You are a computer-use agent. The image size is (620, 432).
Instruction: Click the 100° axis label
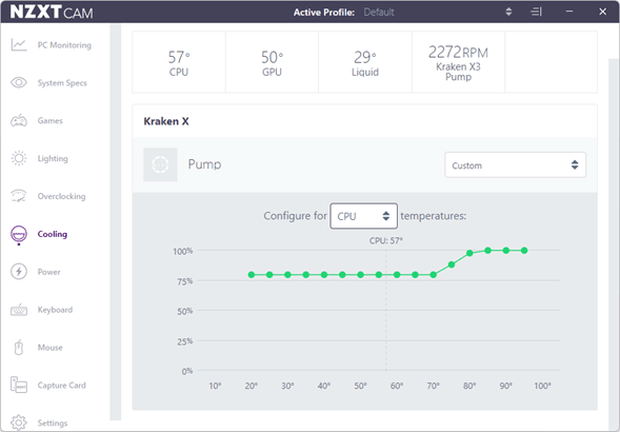542,386
